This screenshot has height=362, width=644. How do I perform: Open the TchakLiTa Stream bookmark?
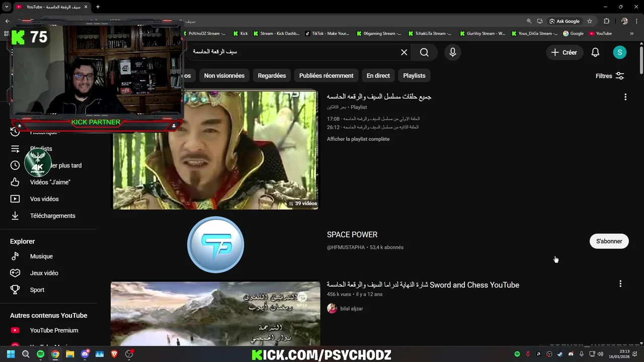430,34
